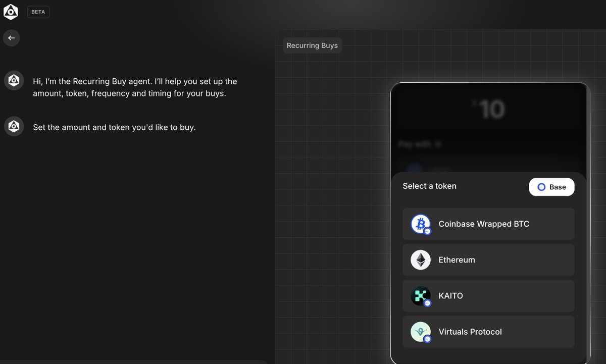606x364 pixels.
Task: Open the Base network selector
Action: point(551,187)
